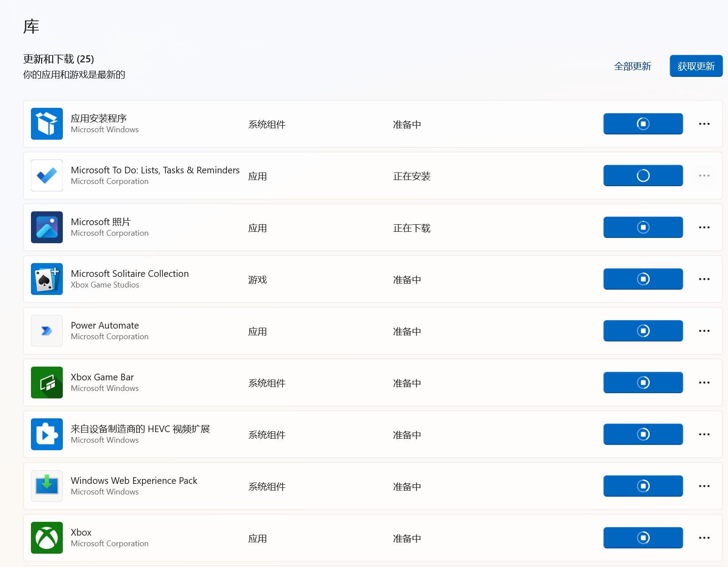
Task: Stop the 应用安装程序 update
Action: coord(643,124)
